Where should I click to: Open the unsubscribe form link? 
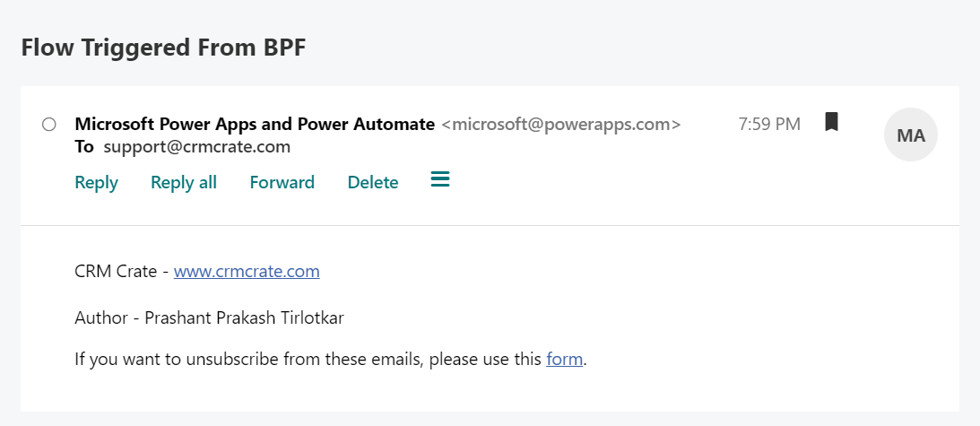565,361
